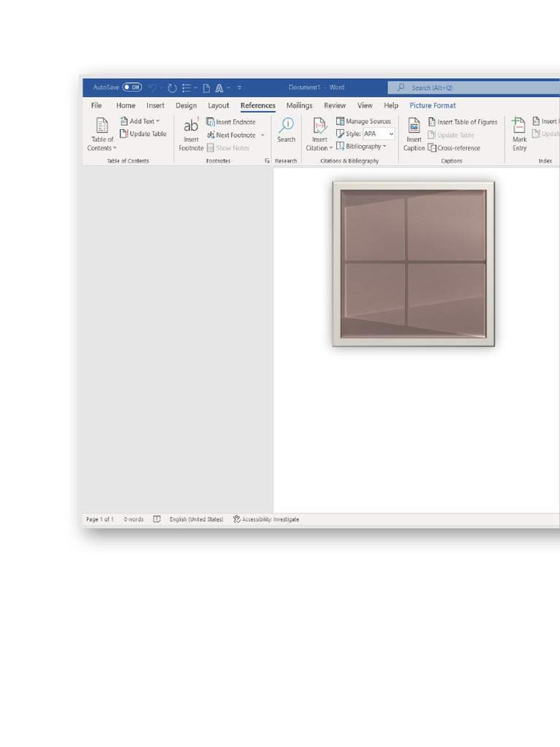Click Insert Endnote
The image size is (560, 747).
[231, 122]
